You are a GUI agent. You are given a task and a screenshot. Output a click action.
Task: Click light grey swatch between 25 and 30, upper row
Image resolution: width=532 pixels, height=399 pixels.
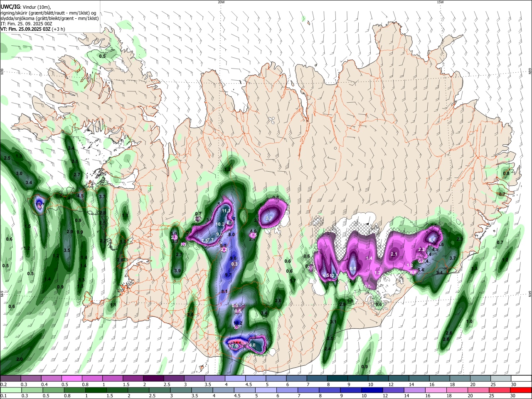click(501, 379)
